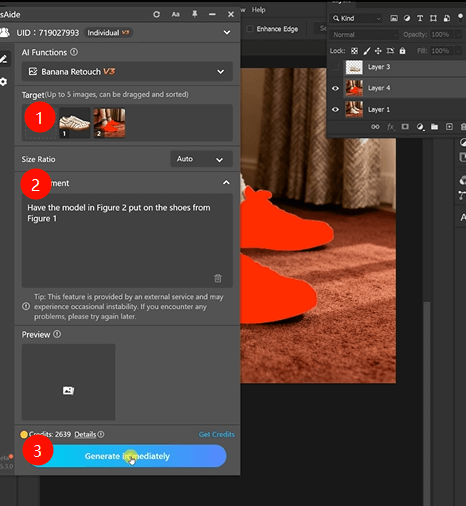
Task: Click the Individual V3 plan badge
Action: pyautogui.click(x=108, y=33)
